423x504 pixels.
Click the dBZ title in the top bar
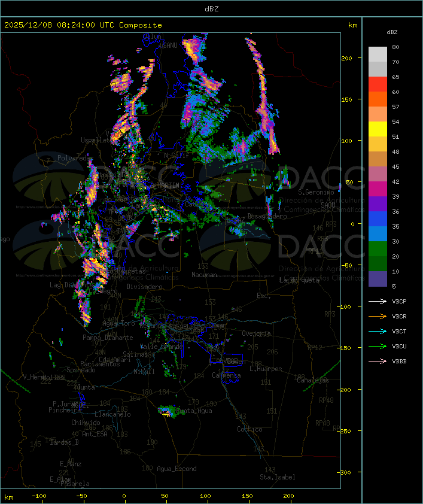click(x=212, y=9)
